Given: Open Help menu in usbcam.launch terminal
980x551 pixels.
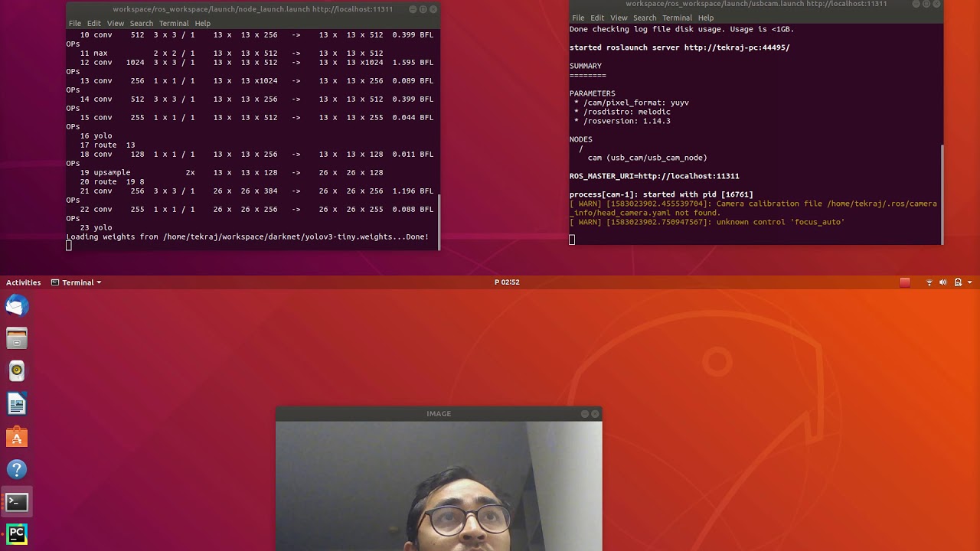Looking at the screenshot, I should pos(706,18).
